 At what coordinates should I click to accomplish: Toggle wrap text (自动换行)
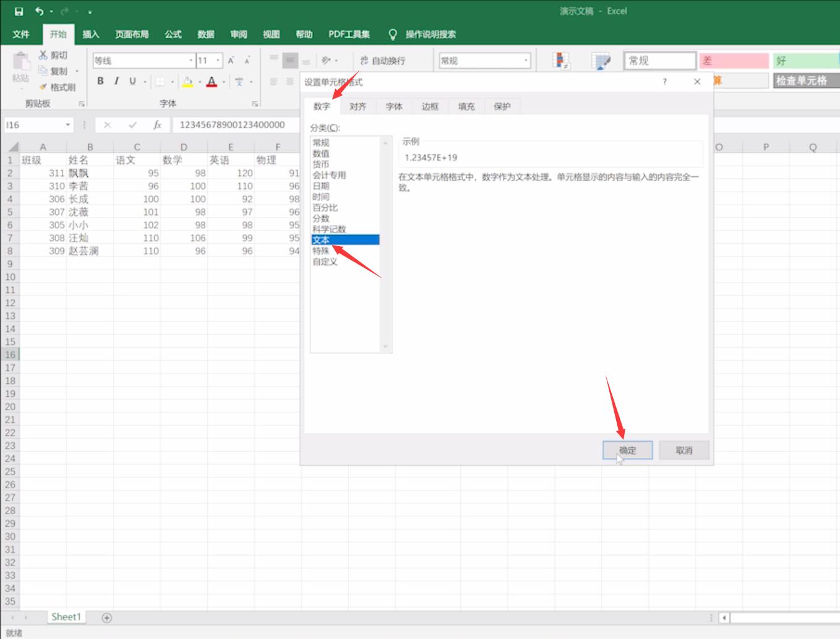[382, 60]
